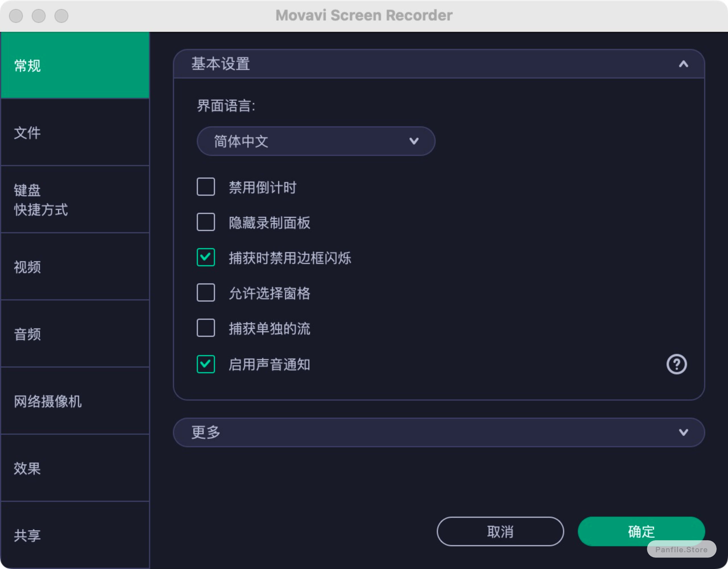Viewport: 728px width, 569px height.
Task: Click the 界面语言 label
Action: pos(226,106)
